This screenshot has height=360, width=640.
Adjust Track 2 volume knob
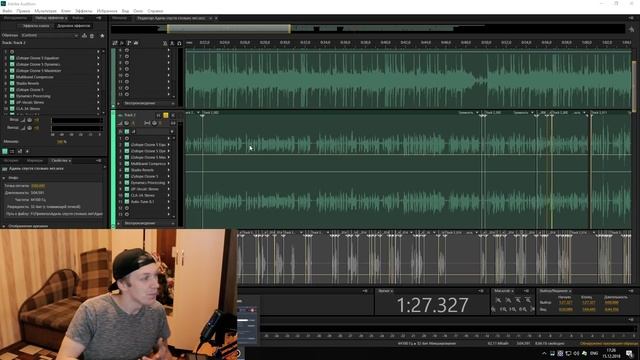click(x=127, y=123)
